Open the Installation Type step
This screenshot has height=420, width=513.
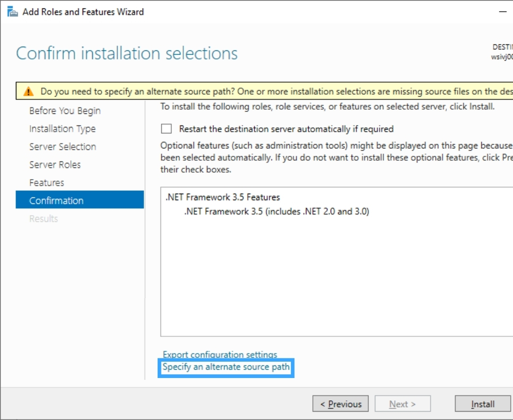point(62,129)
